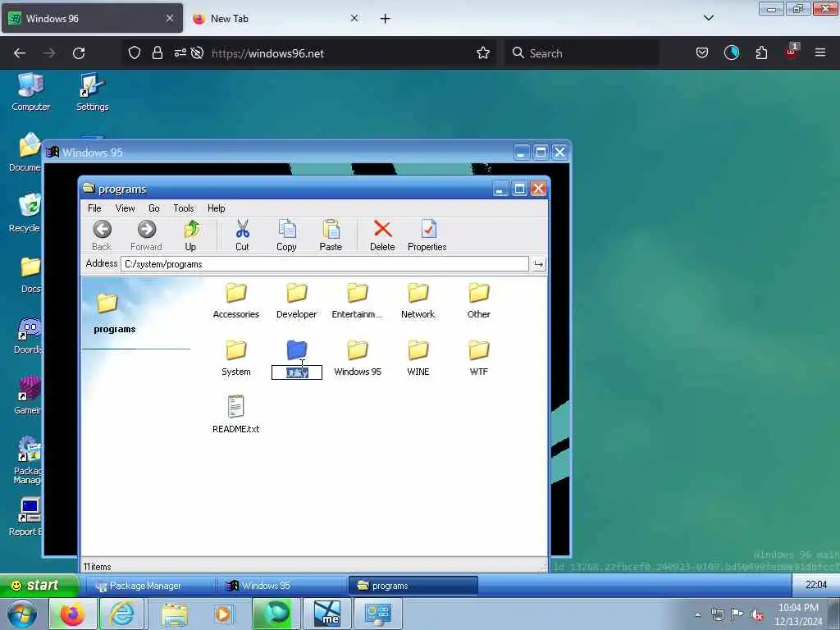Go back in browser history
The width and height of the screenshot is (840, 630).
(20, 53)
